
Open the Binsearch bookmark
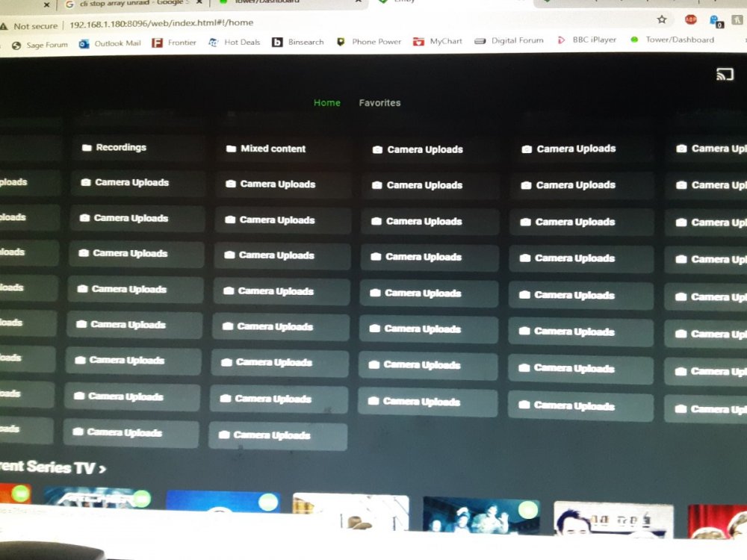298,42
